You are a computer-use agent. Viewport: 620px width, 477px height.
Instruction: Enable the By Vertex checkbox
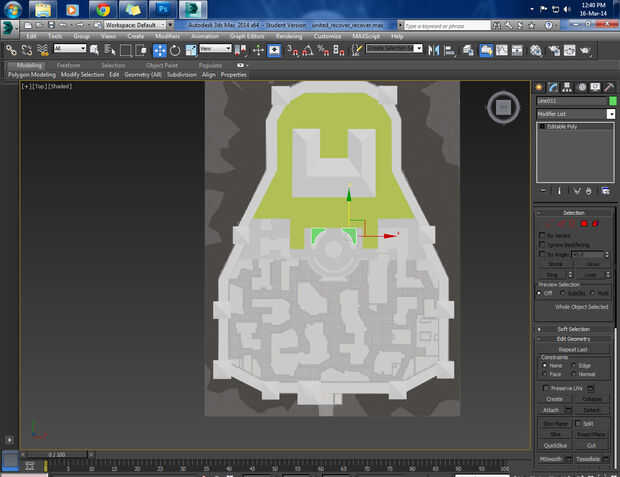click(x=543, y=234)
